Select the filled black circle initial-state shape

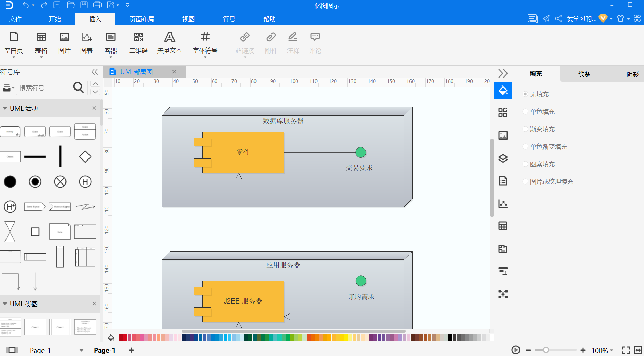[x=10, y=182]
